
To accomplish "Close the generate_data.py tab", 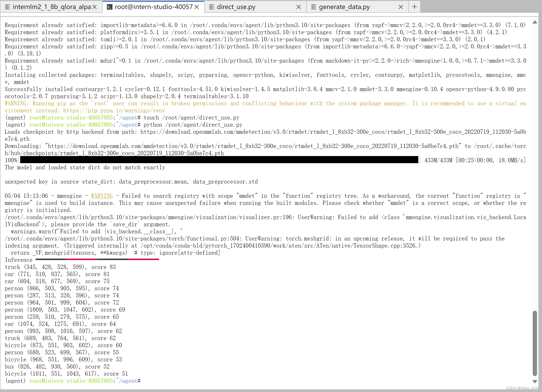I will [x=401, y=7].
